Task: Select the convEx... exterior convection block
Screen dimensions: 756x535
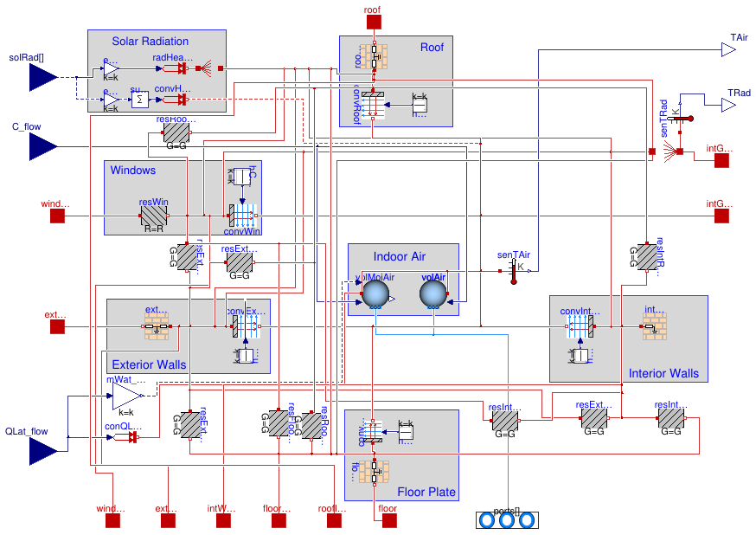Action: (x=247, y=326)
